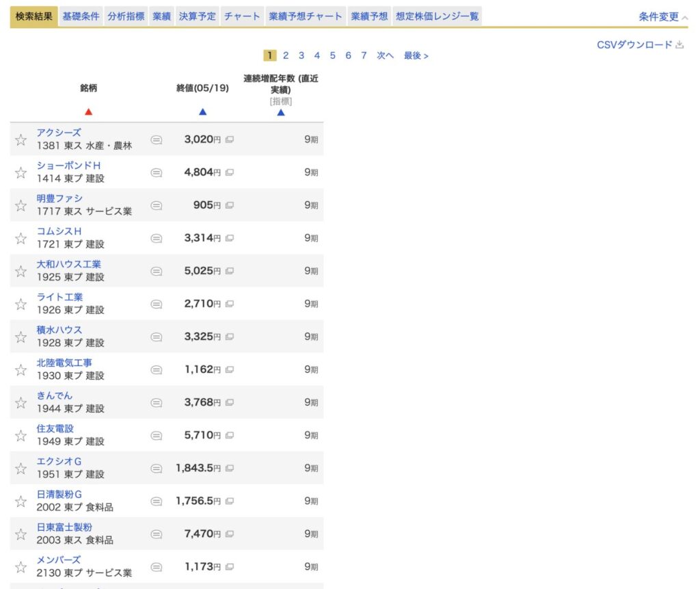The height and width of the screenshot is (589, 700).
Task: Open 日東富士製粉 stock link
Action: 64,527
